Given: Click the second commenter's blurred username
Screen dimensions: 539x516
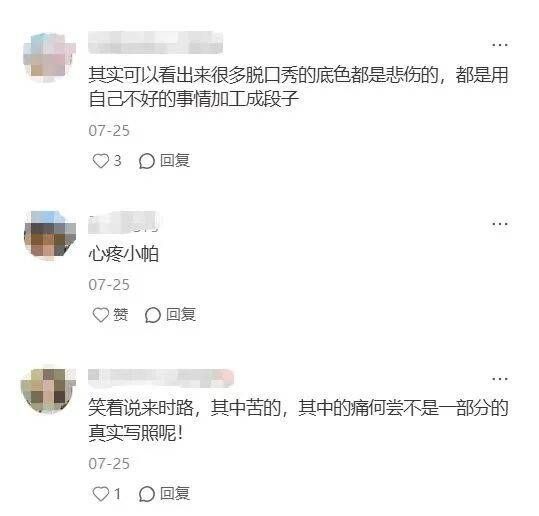Looking at the screenshot, I should coord(124,222).
